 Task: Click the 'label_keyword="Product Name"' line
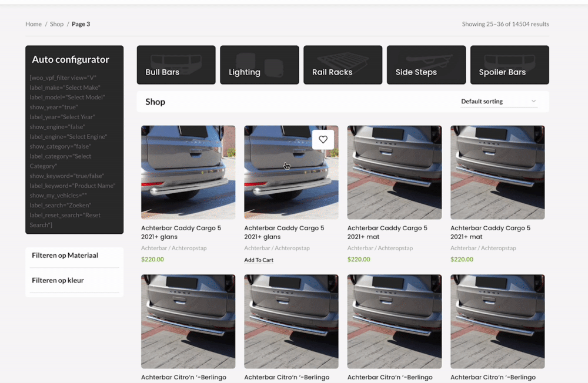coord(73,186)
